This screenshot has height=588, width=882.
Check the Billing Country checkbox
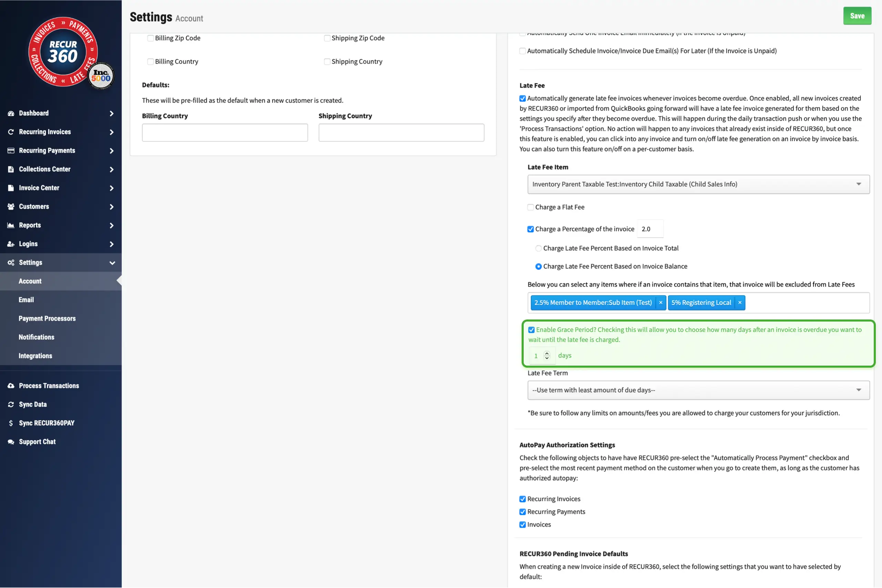(151, 62)
